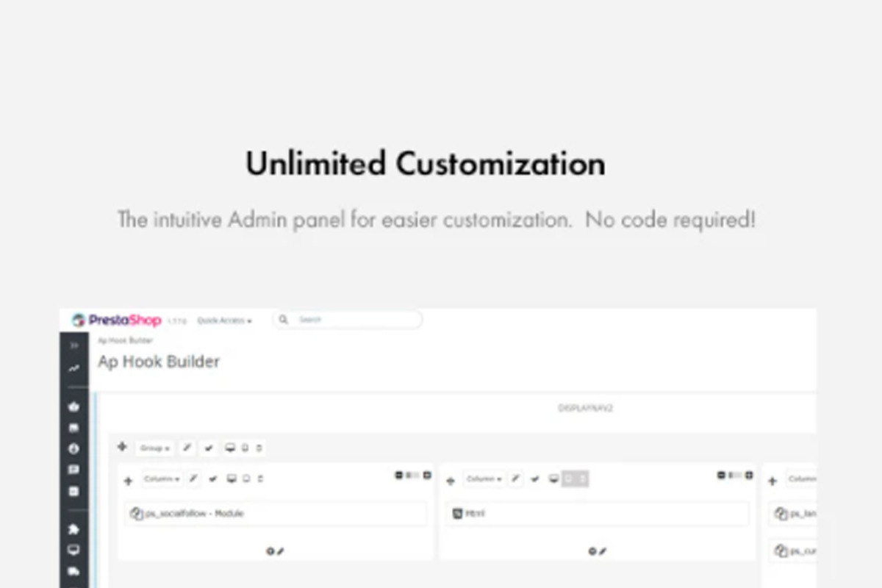The image size is (882, 588).
Task: Open the Dashboard trend icon in sidebar
Action: (x=73, y=369)
